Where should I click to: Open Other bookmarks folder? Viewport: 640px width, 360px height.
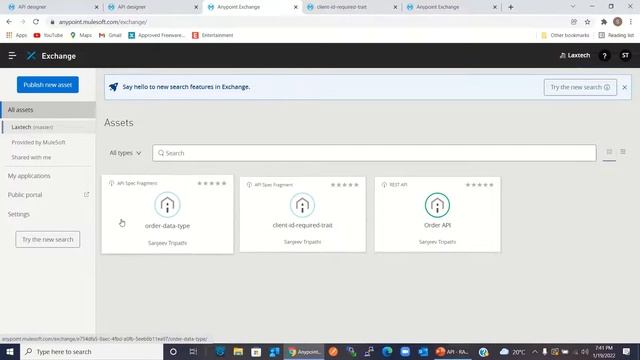click(565, 35)
